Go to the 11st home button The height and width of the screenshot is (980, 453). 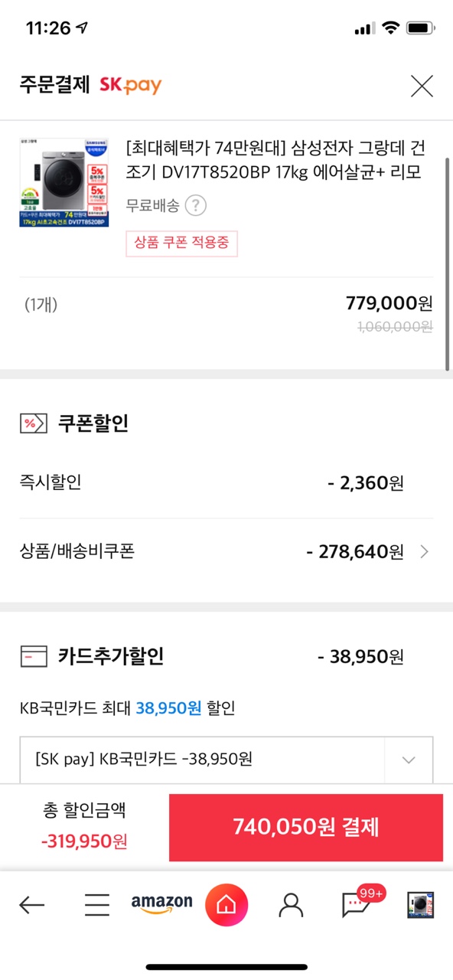tap(226, 906)
